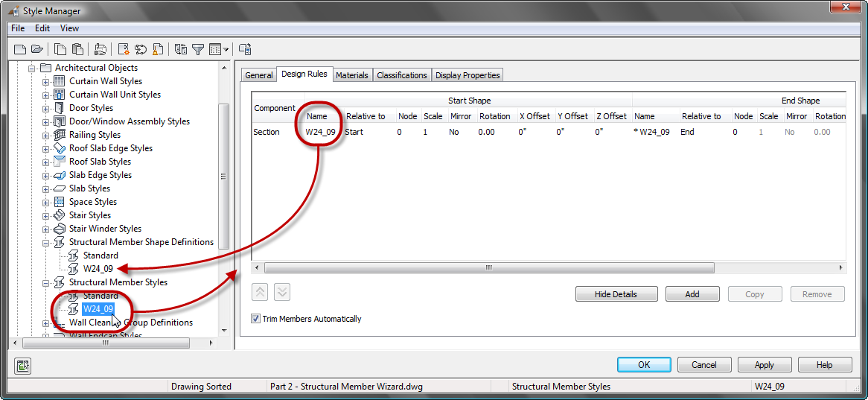
Task: Click down arrow of tree vertical scrollbar
Action: coord(223,331)
